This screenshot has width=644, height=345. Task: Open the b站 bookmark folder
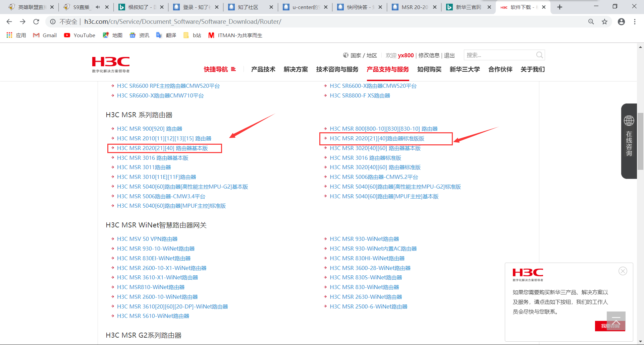(x=192, y=35)
